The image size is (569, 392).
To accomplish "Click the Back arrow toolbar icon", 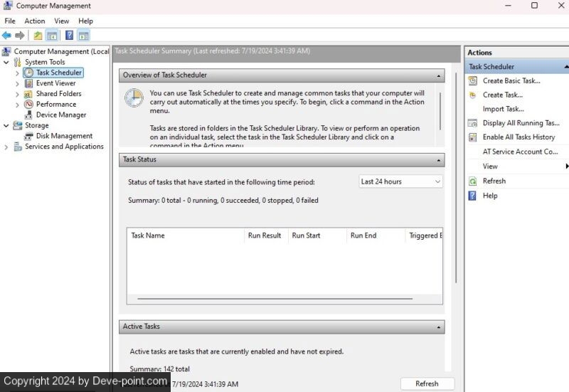I will click(6, 36).
